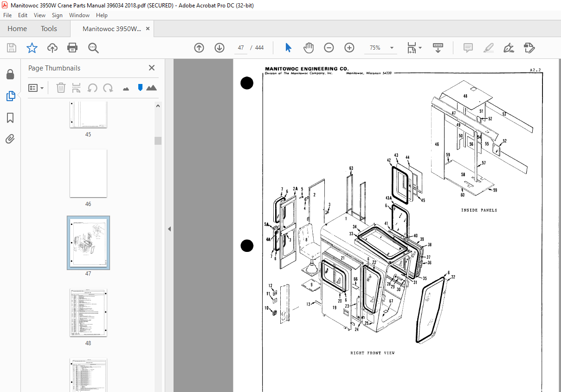Screen dimensions: 561x392
Task: Switch to the Home tab
Action: pyautogui.click(x=17, y=29)
